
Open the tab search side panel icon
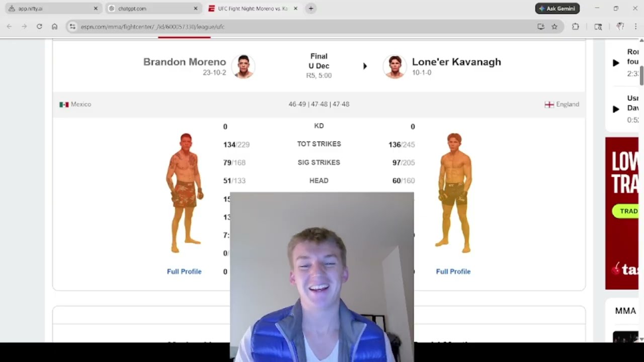598,27
